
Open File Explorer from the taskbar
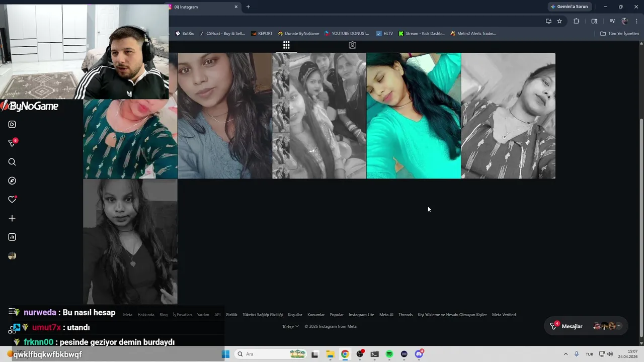pyautogui.click(x=330, y=354)
